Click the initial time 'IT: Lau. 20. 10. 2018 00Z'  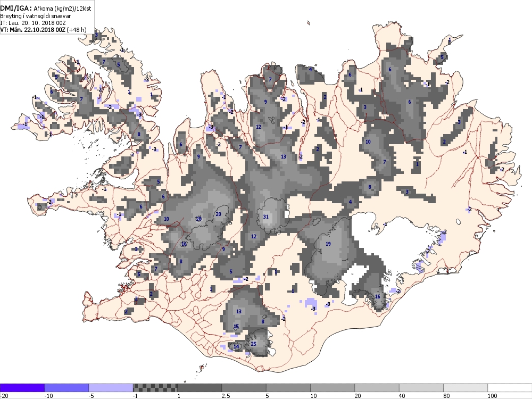[x=33, y=23]
